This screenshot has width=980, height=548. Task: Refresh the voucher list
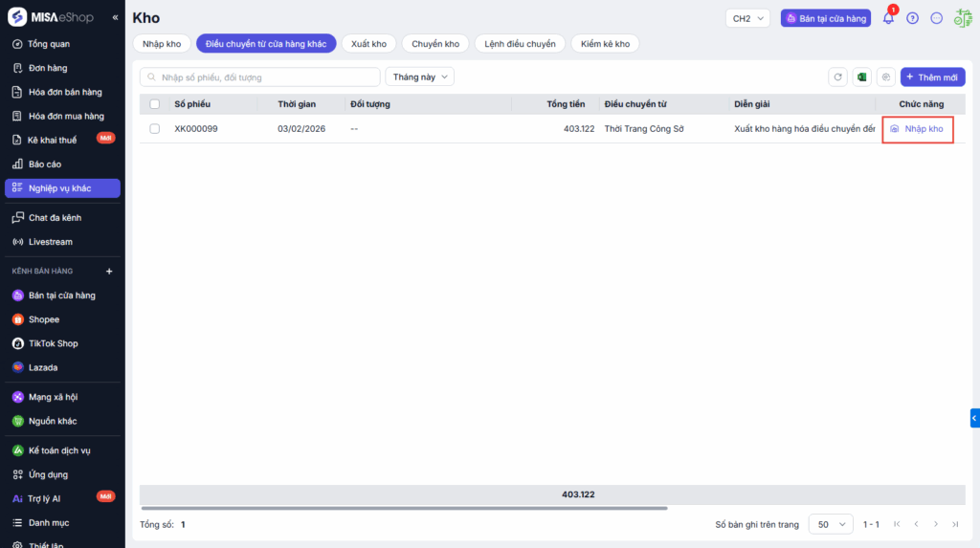(x=837, y=77)
